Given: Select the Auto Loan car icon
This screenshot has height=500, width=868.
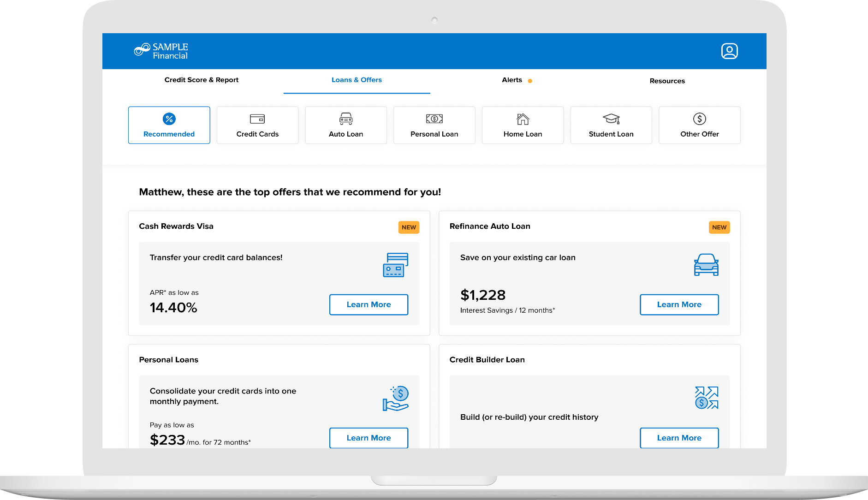Looking at the screenshot, I should click(x=346, y=119).
